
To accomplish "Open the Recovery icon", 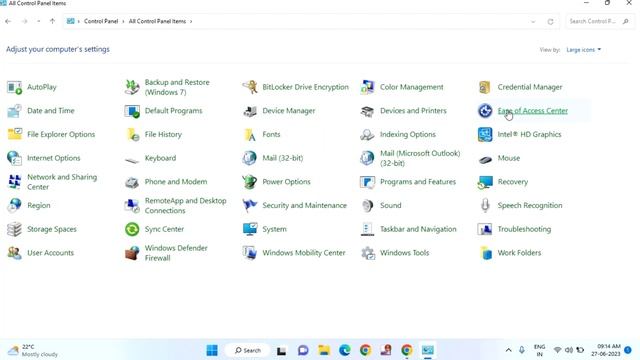I will 484,182.
